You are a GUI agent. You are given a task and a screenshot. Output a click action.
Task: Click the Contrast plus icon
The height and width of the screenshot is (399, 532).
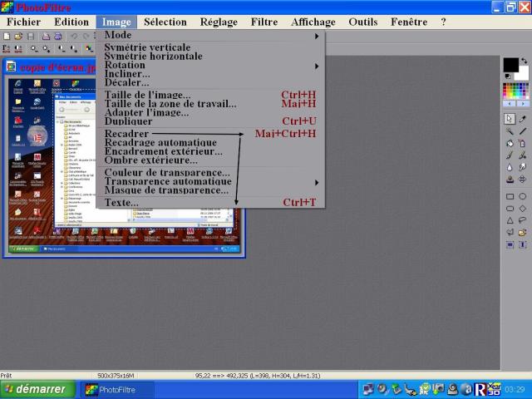click(x=74, y=49)
